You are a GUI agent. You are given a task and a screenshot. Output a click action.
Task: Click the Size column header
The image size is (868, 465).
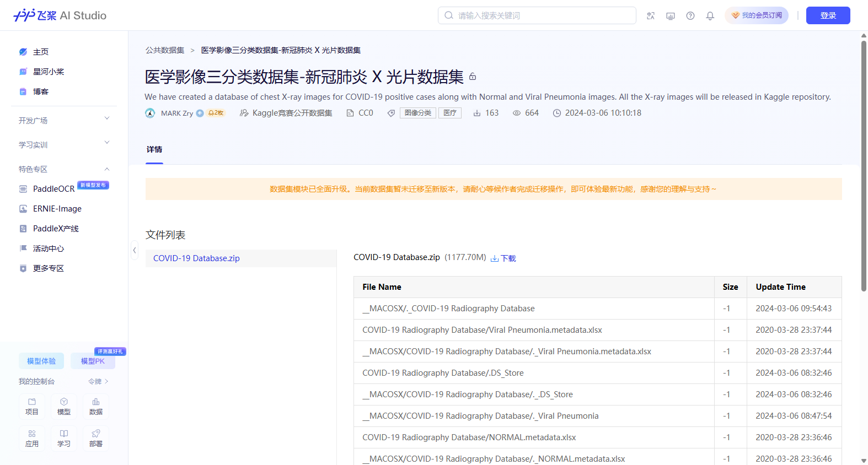(730, 287)
